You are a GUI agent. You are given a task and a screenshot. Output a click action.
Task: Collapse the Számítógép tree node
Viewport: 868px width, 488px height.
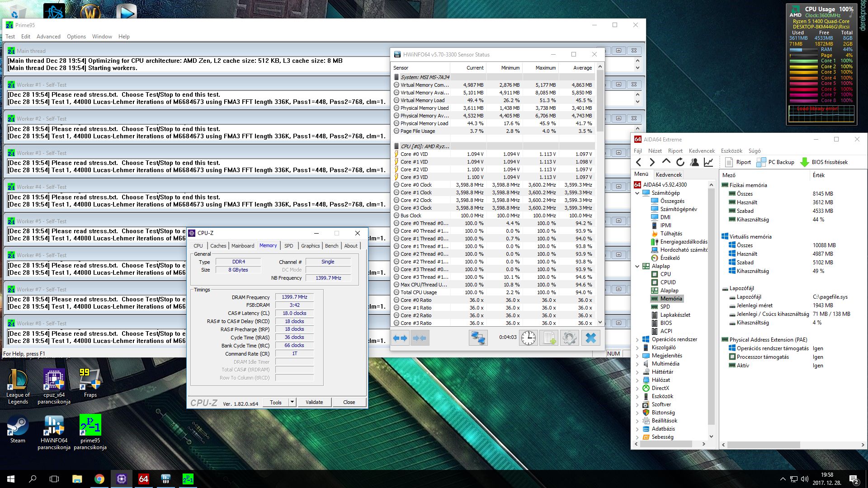click(637, 193)
